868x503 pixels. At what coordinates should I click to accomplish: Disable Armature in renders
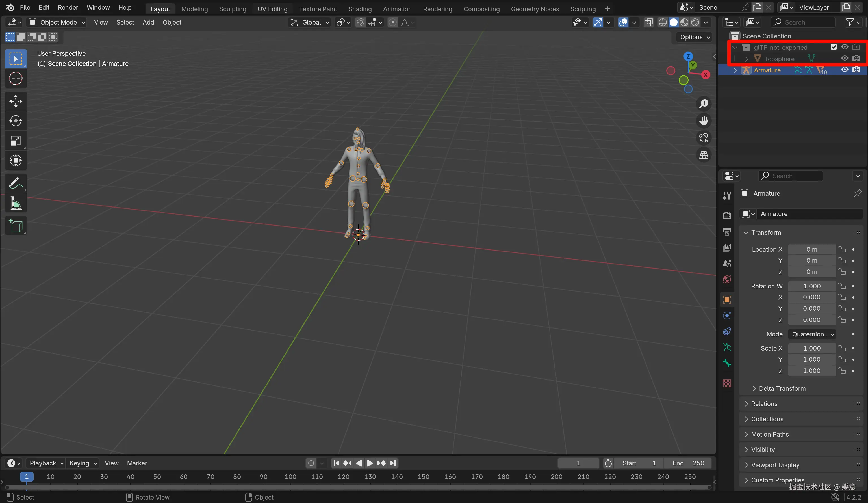click(856, 70)
